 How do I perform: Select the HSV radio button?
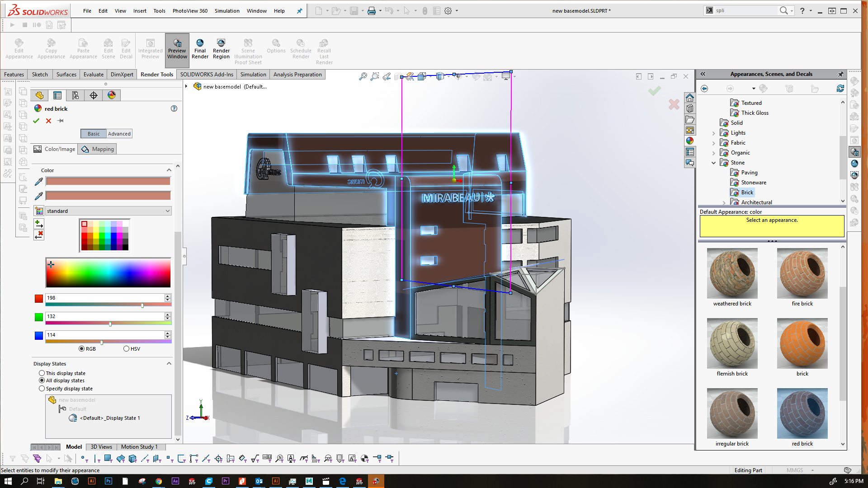[127, 349]
